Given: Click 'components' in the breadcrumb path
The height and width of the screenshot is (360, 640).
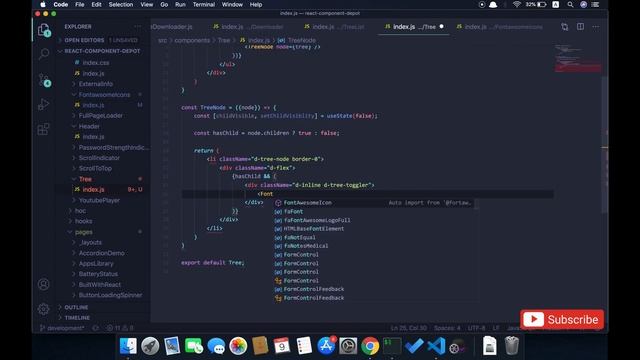Looking at the screenshot, I should [x=192, y=40].
